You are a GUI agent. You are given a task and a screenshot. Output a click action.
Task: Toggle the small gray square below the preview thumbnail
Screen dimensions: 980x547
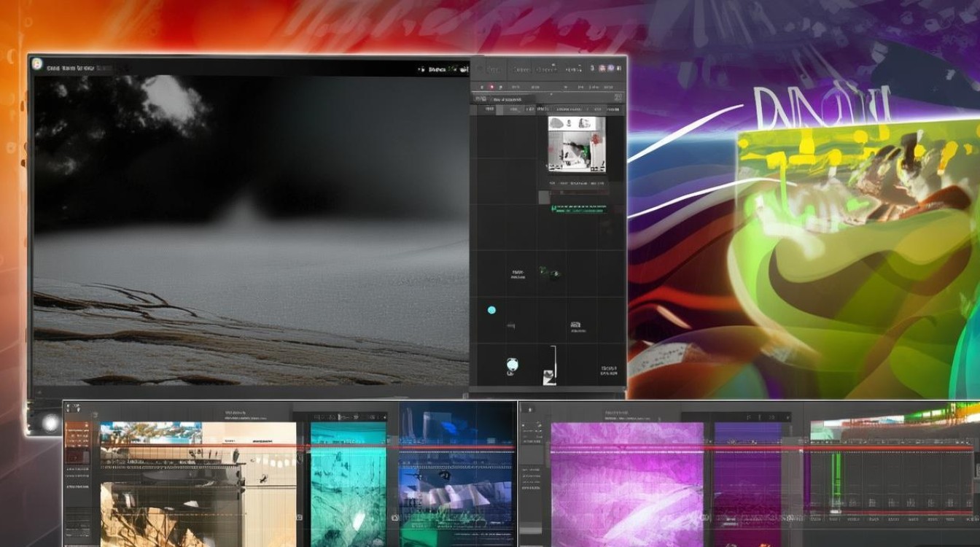coord(544,197)
